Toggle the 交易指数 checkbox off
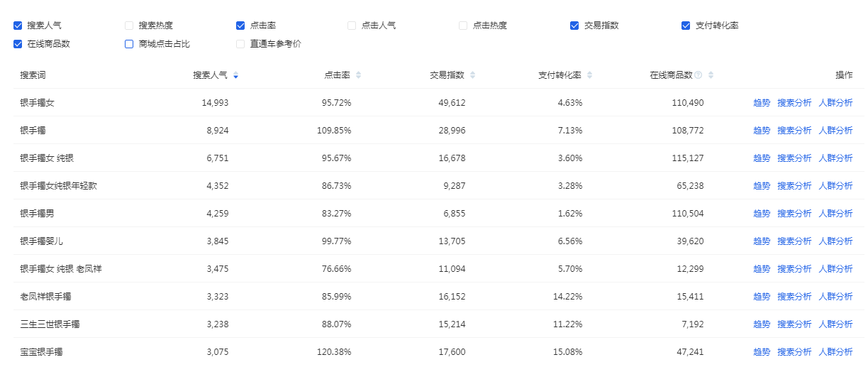 click(574, 26)
